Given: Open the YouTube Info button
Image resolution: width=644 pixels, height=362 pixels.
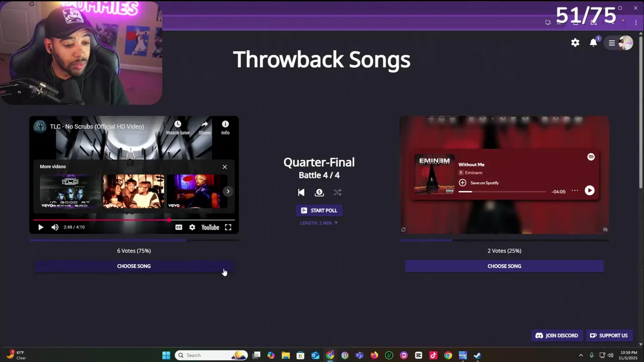Looking at the screenshot, I should (x=225, y=128).
